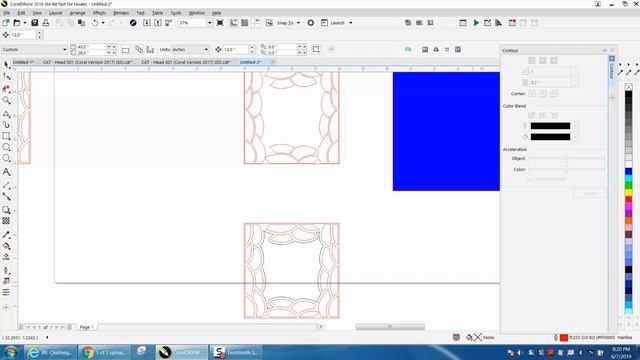The image size is (640, 360).
Task: Click the Page 1 tab
Action: click(x=86, y=327)
